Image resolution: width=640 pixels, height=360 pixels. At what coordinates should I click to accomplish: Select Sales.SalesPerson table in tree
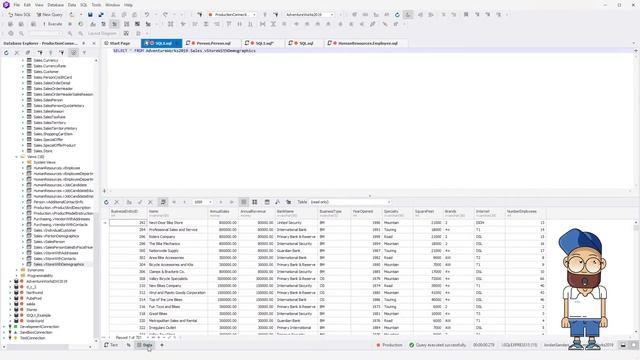(48, 100)
